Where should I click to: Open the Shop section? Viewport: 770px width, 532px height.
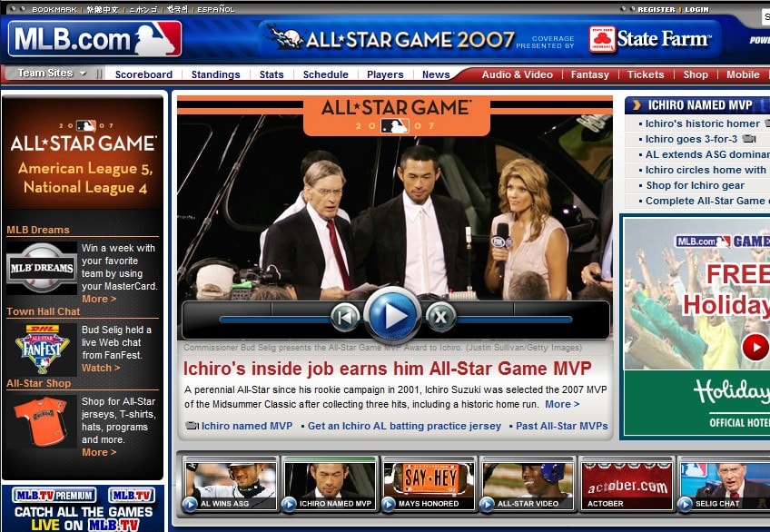(696, 74)
